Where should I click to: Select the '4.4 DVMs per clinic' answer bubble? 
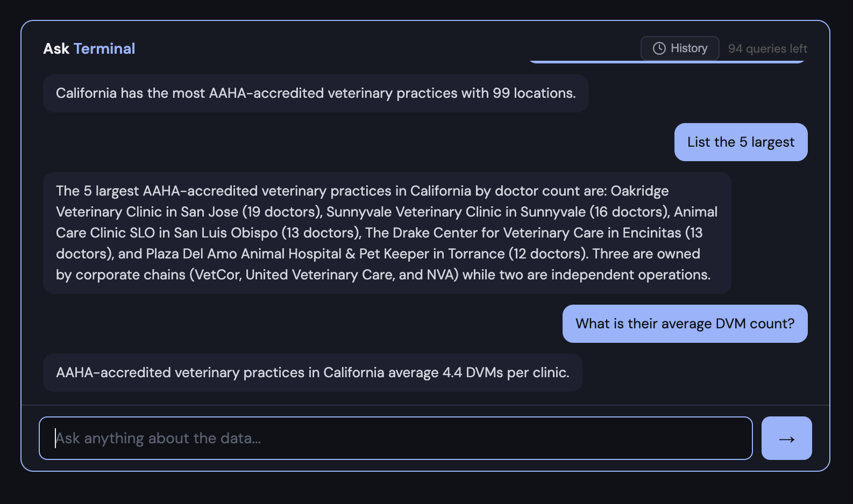[x=312, y=373]
